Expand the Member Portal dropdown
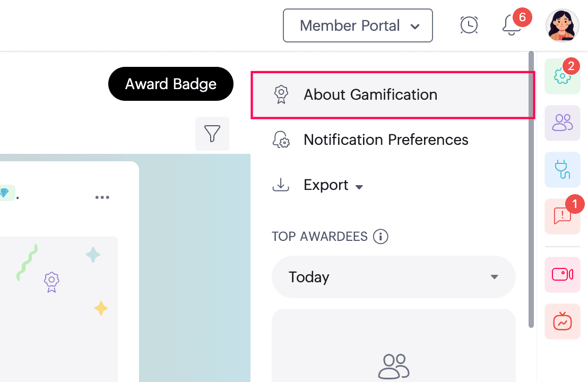588x382 pixels. coord(358,25)
